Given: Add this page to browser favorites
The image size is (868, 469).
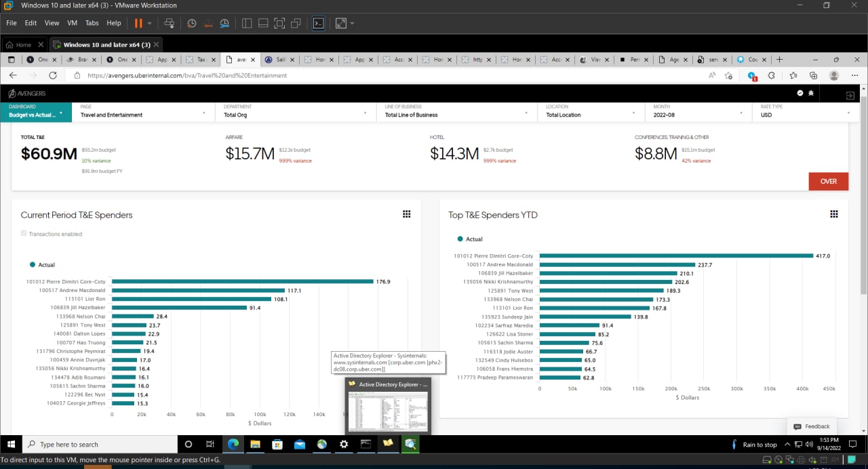Looking at the screenshot, I should coord(728,75).
